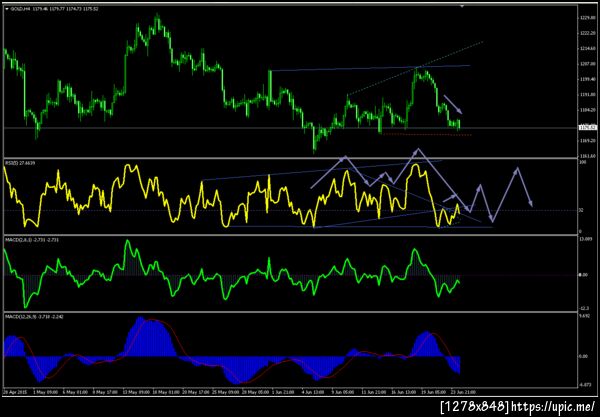Screen dimensions: 600x417
Task: Click the 25 May 09:00 time label
Action: [225, 392]
